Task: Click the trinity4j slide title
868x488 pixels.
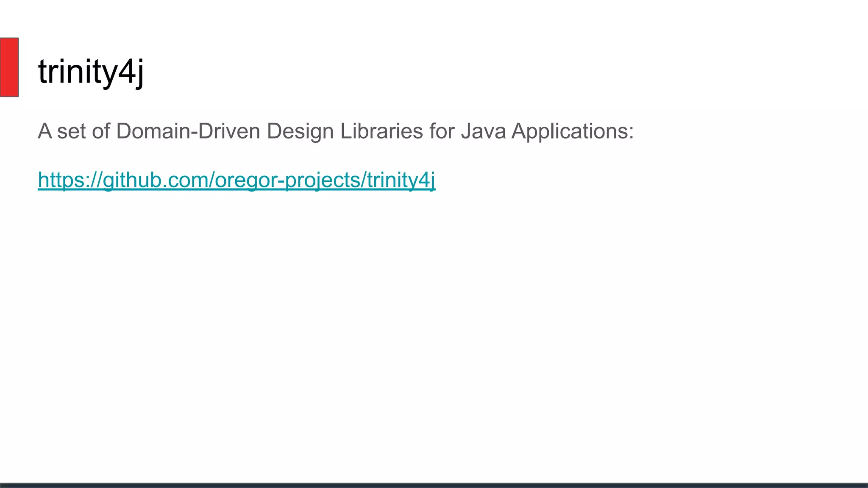Action: coord(91,72)
